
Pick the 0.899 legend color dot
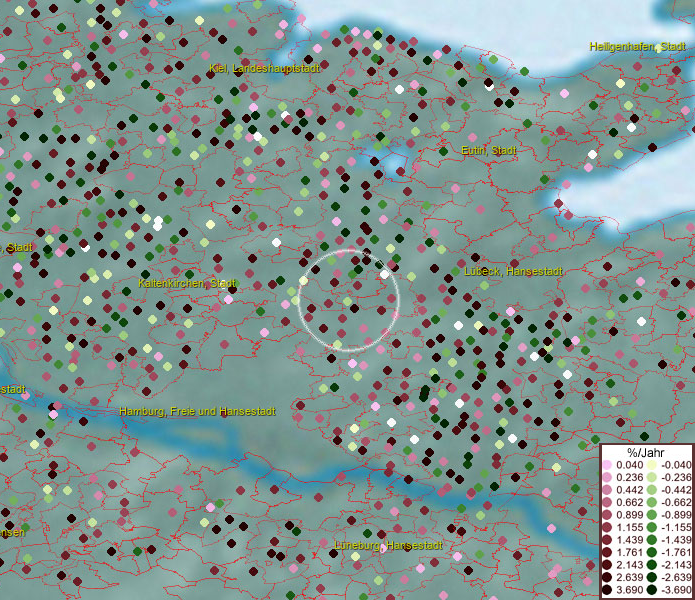(x=607, y=515)
